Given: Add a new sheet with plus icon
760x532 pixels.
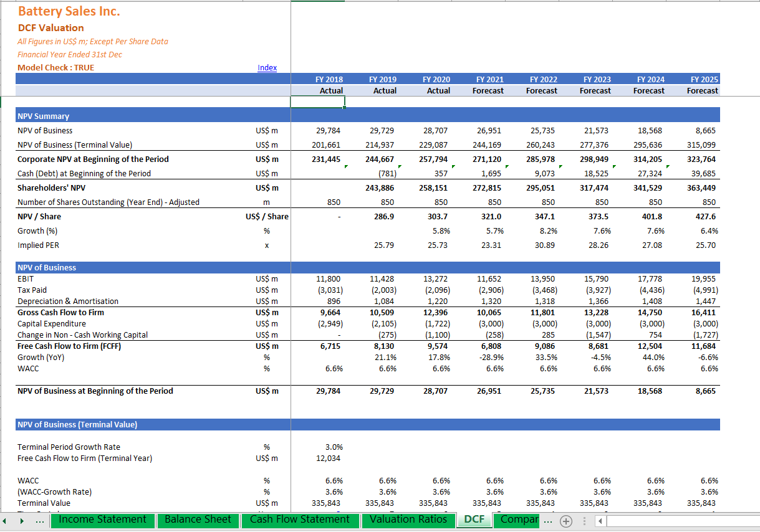Looking at the screenshot, I should click(x=565, y=521).
